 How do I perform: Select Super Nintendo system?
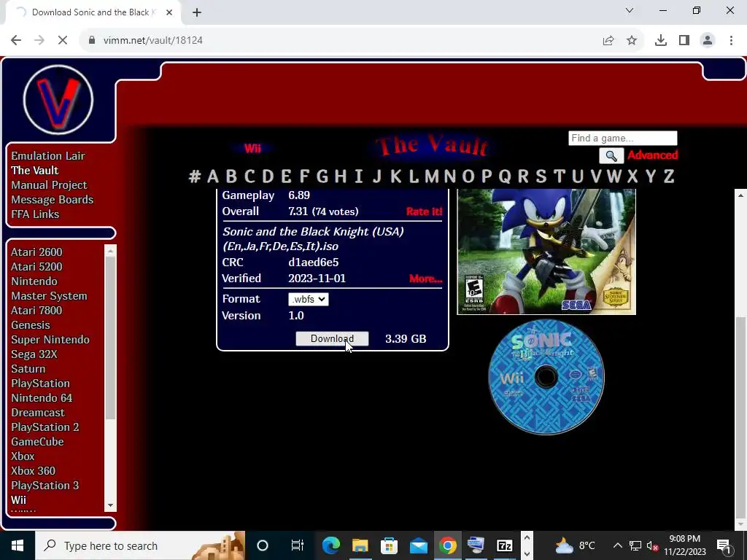pyautogui.click(x=50, y=340)
